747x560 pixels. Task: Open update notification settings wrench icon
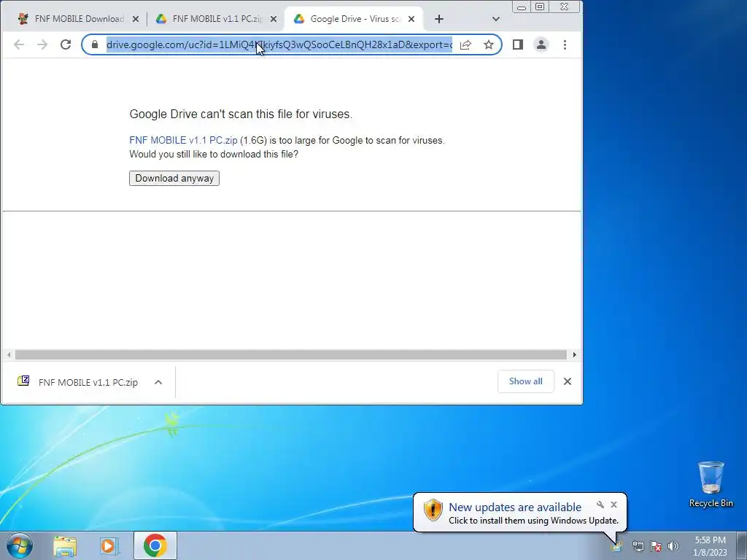pyautogui.click(x=600, y=505)
